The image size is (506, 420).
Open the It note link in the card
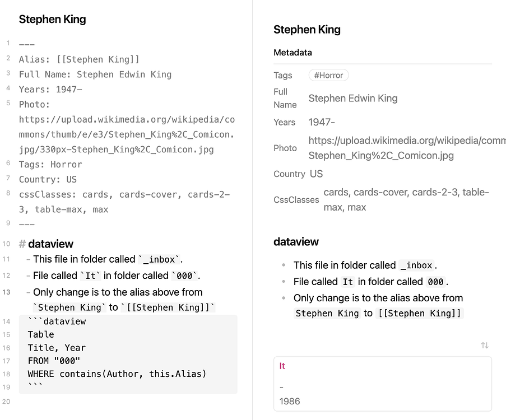(x=282, y=366)
